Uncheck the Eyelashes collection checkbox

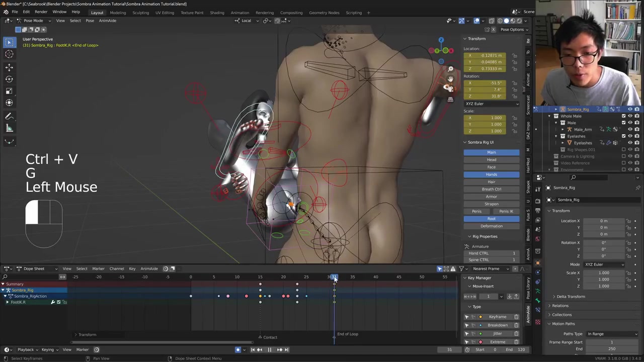point(624,136)
